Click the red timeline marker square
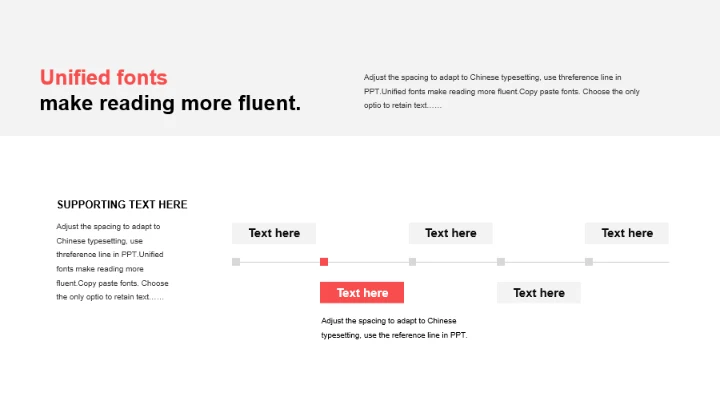Image resolution: width=720 pixels, height=404 pixels. click(324, 262)
